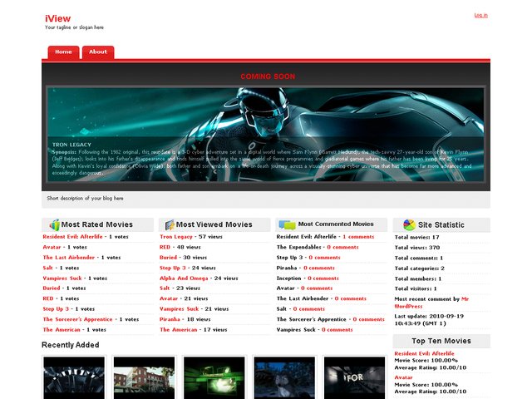The width and height of the screenshot is (532, 399).
Task: Click the Total comments: 1 statistic
Action: (419, 258)
